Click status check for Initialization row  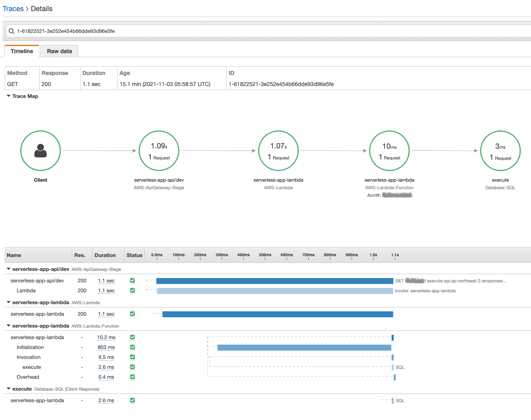[x=133, y=347]
